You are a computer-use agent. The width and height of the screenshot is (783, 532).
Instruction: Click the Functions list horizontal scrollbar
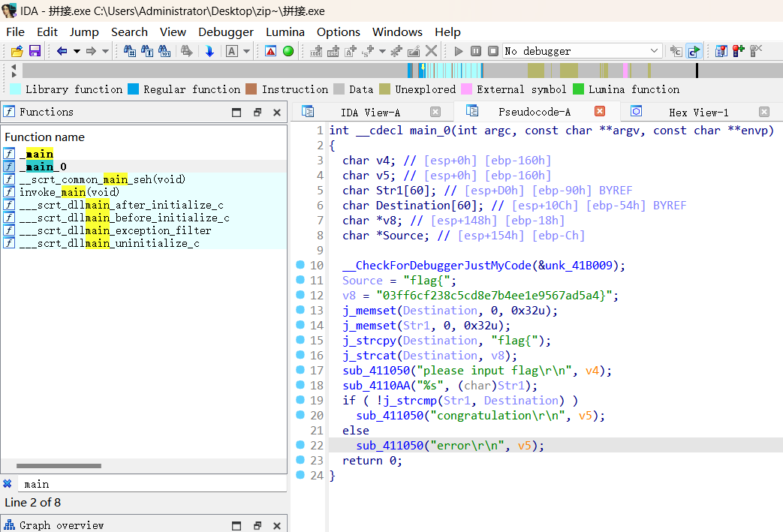59,466
